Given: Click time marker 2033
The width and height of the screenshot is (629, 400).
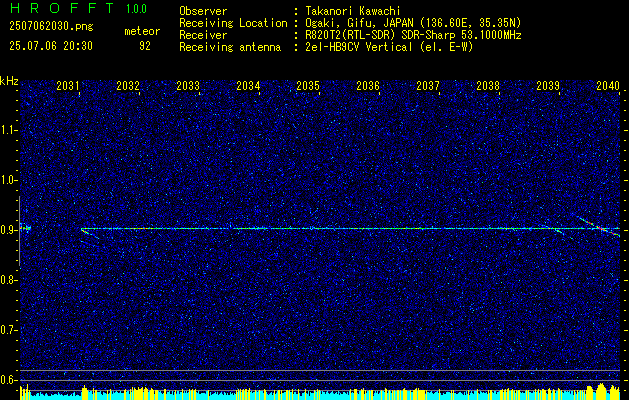Looking at the screenshot, I should point(188,86).
